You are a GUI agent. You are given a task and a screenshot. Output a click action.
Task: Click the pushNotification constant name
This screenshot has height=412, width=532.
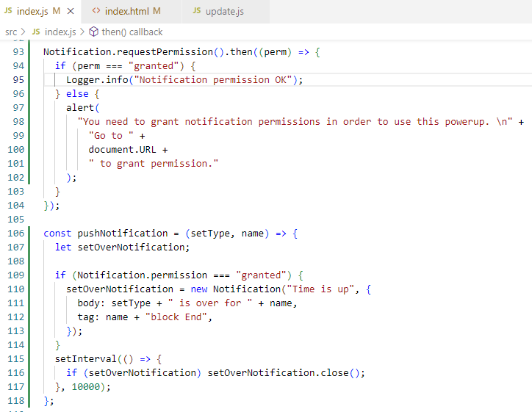[x=123, y=234]
